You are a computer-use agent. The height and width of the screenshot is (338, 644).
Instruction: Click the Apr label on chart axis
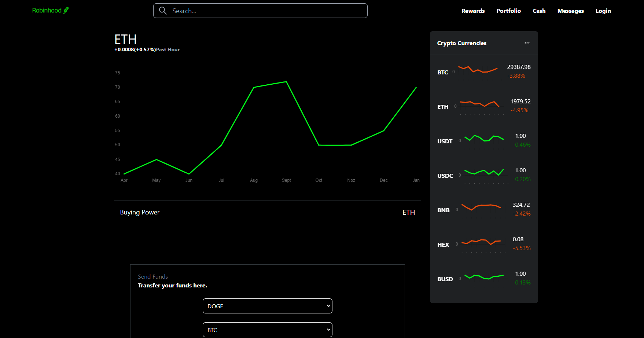tap(124, 180)
